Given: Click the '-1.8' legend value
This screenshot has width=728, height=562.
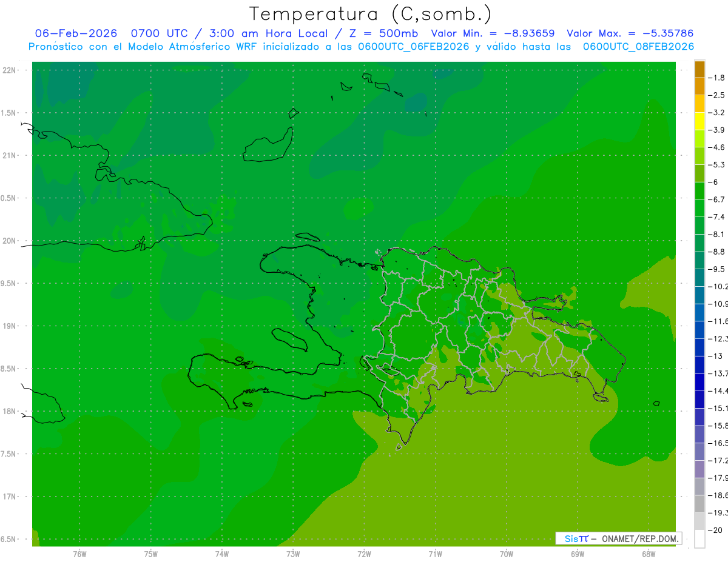Looking at the screenshot, I should coord(718,78).
